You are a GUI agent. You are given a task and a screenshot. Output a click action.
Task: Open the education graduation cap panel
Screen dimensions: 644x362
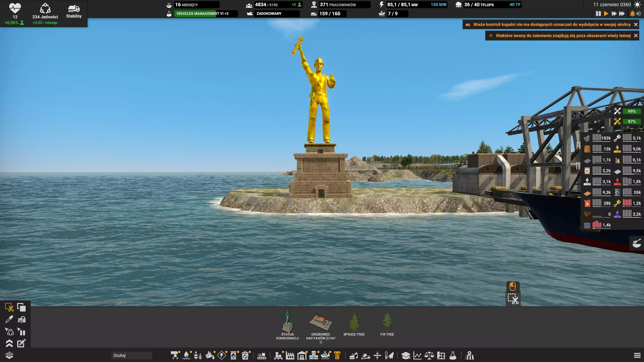coord(406,355)
